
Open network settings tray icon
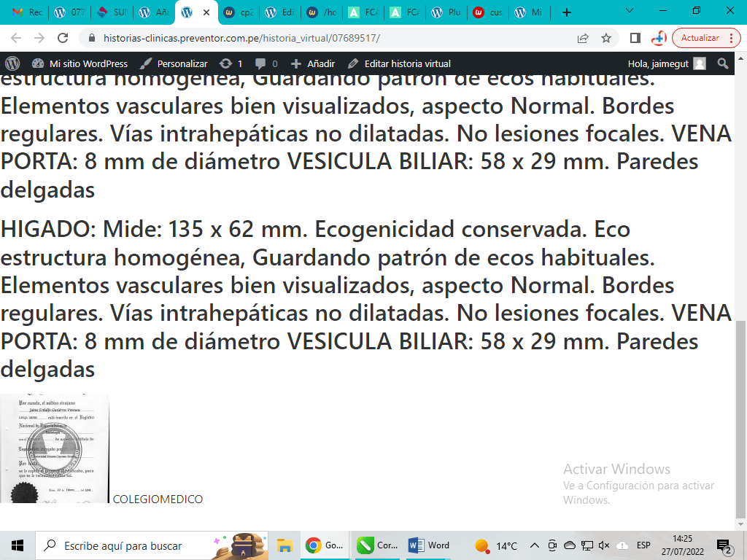point(587,545)
